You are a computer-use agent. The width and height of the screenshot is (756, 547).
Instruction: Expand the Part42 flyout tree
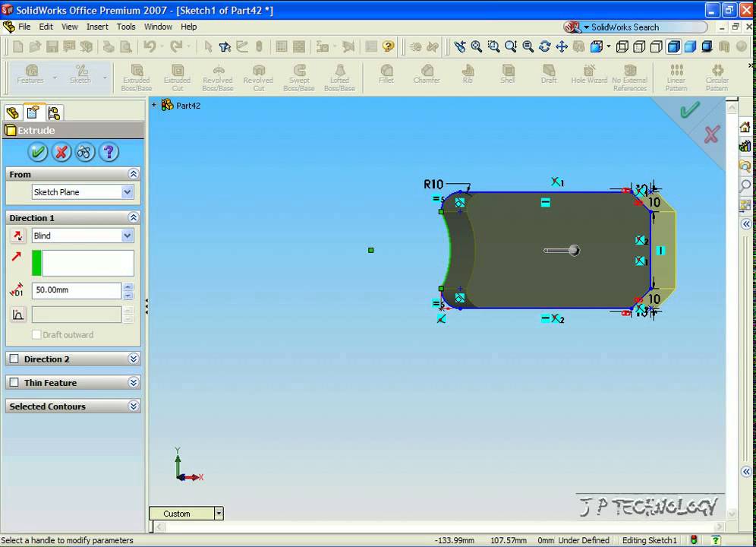pyautogui.click(x=154, y=105)
